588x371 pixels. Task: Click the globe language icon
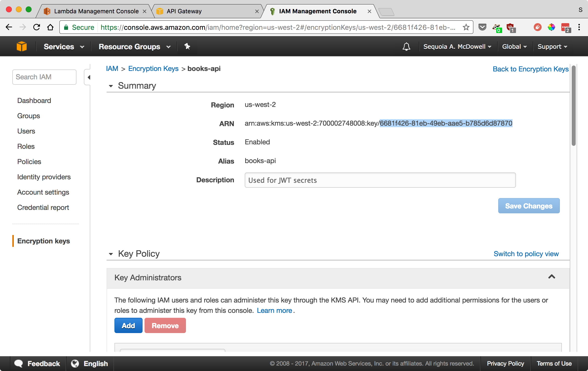click(x=75, y=364)
